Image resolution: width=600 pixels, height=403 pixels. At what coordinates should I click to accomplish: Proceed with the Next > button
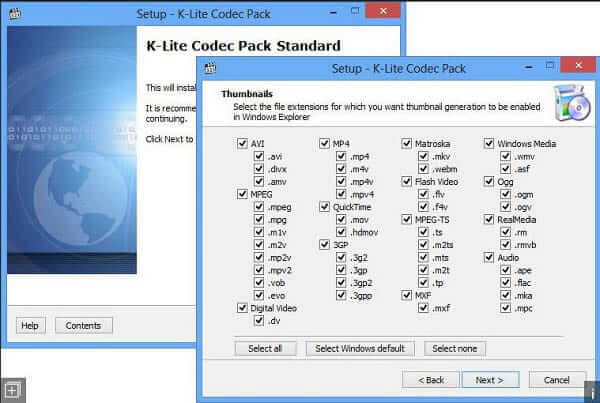490,380
